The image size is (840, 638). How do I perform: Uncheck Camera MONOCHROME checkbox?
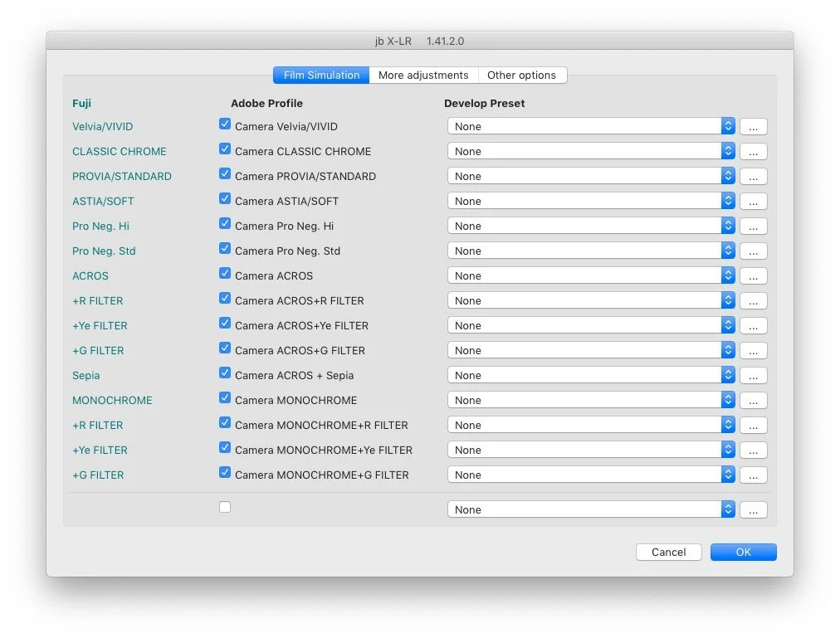pyautogui.click(x=225, y=398)
